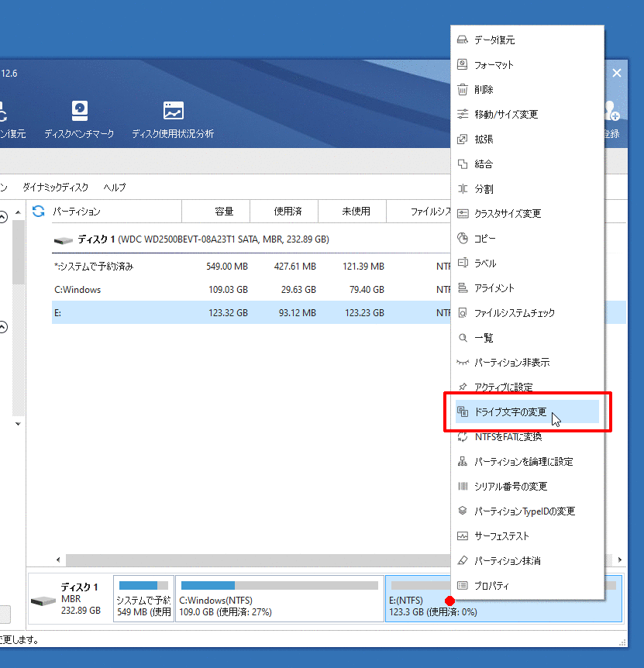
Task: Click the refresh icon beside パーティション header
Action: click(x=38, y=211)
